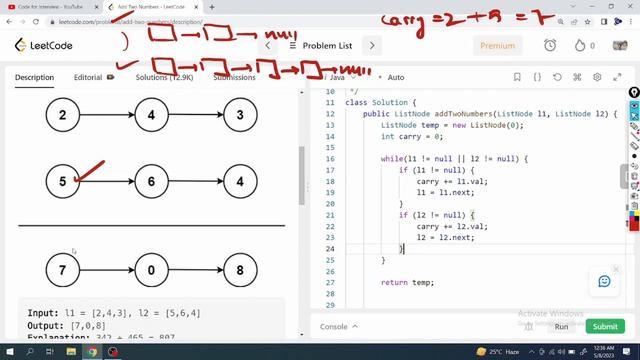Open the notification center icon
This screenshot has width=640, height=360.
(x=627, y=351)
